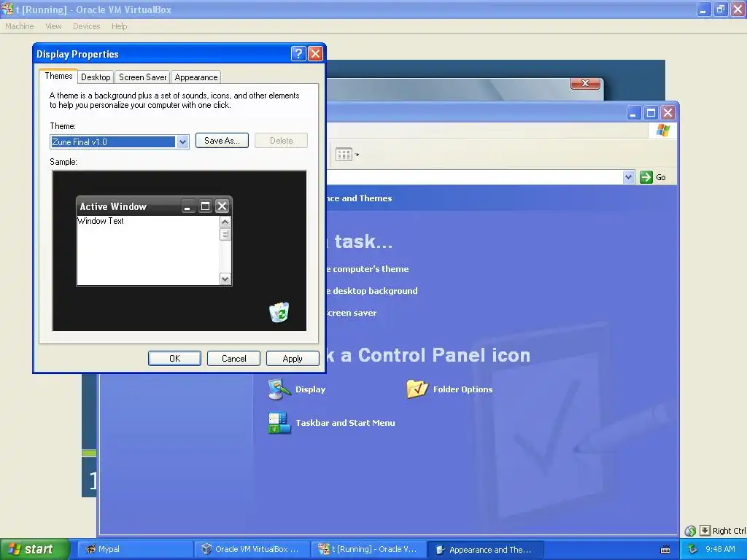Open the Devices menu
The image size is (747, 560).
(86, 26)
